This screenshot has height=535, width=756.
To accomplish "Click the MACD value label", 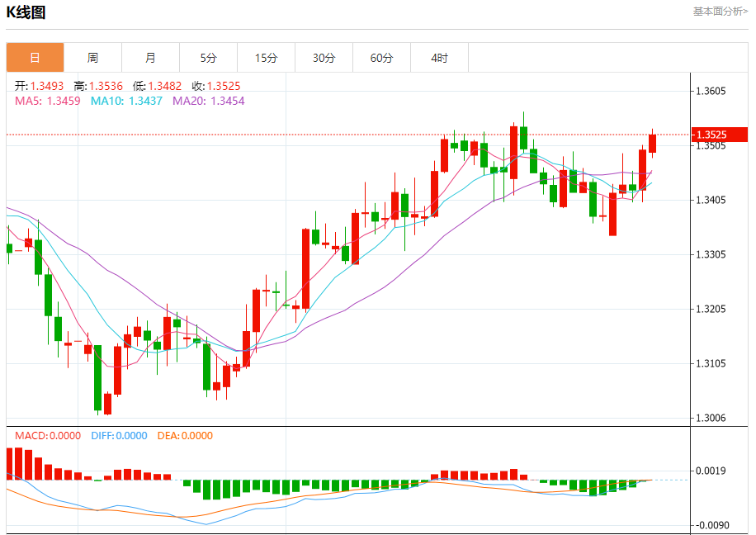I will [x=48, y=435].
